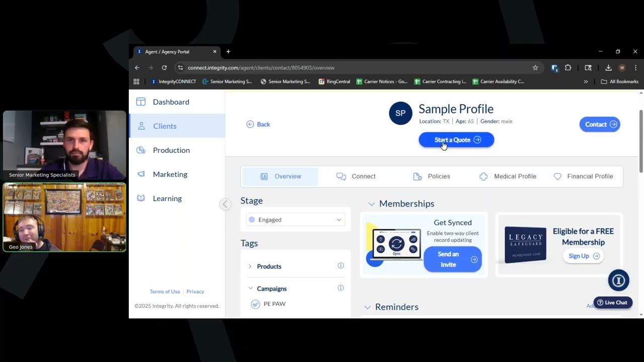Viewport: 644px width, 362px height.
Task: Click the pinned extension icon beside star
Action: click(554, 68)
